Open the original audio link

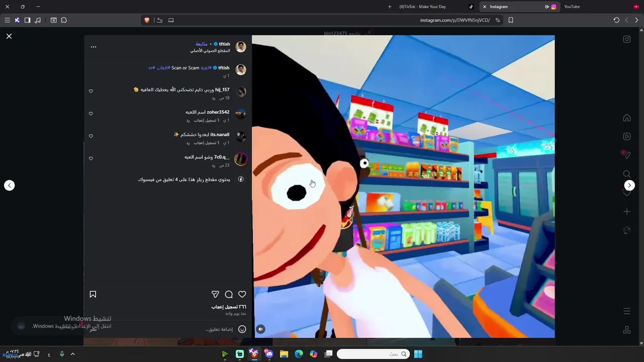(x=210, y=51)
